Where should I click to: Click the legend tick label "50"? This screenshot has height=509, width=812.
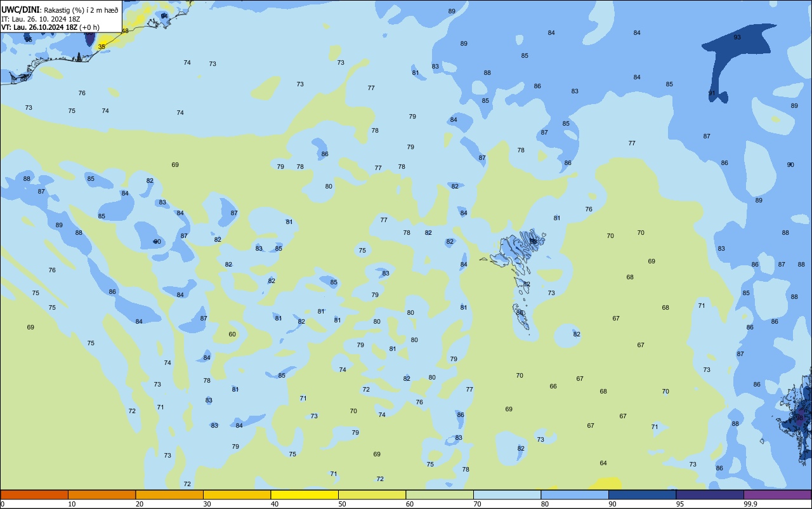pyautogui.click(x=342, y=504)
